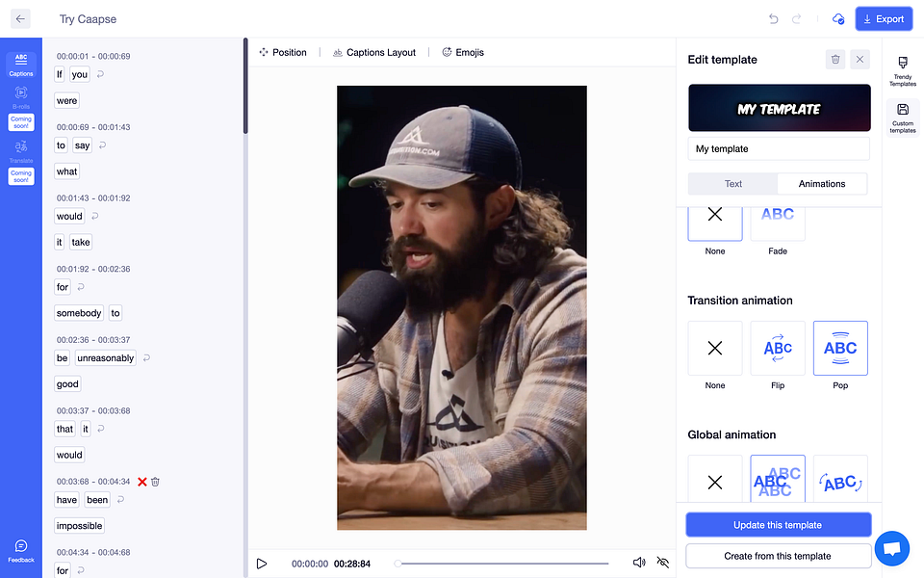
Task: Select the word 'were'
Action: (x=66, y=100)
